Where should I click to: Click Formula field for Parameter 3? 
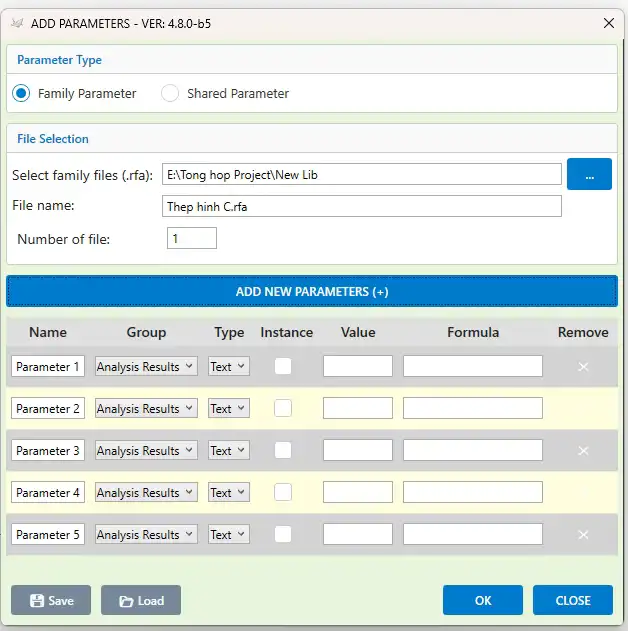(x=473, y=450)
